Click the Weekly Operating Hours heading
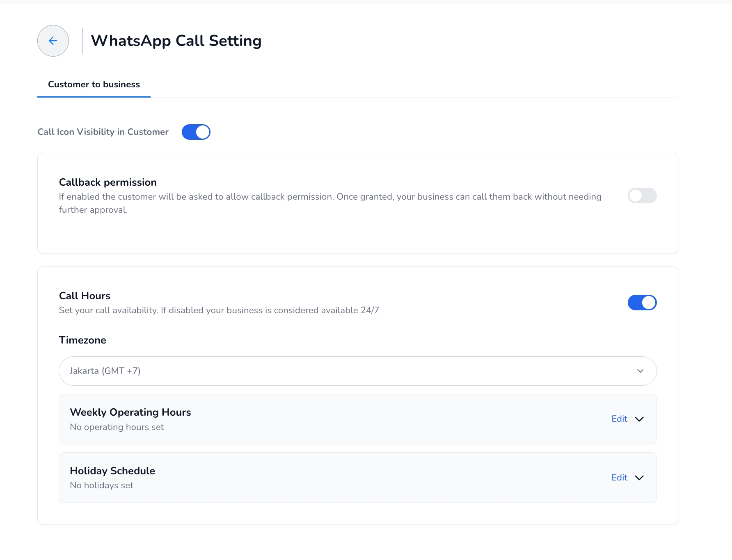 (130, 412)
